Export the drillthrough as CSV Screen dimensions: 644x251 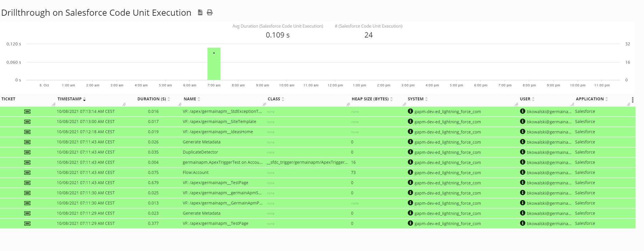pyautogui.click(x=200, y=12)
